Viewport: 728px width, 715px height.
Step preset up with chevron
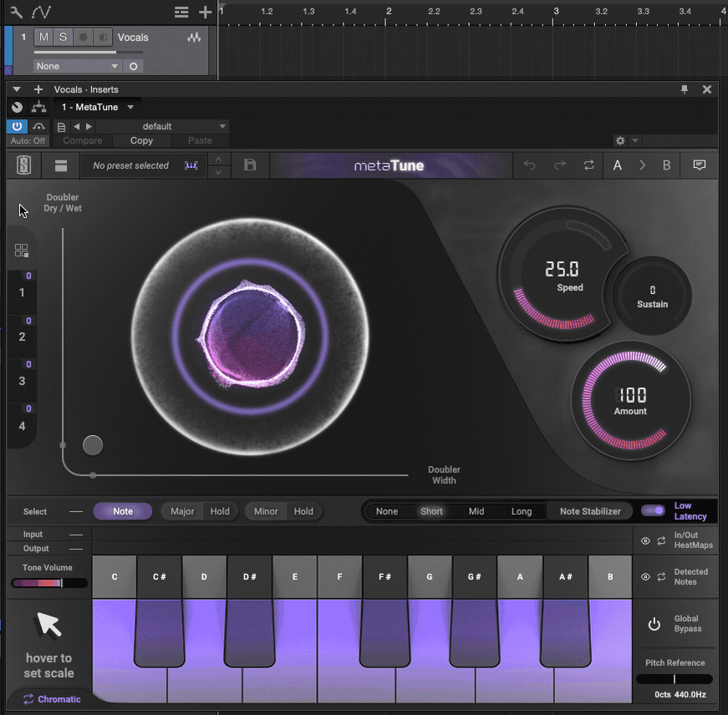(218, 160)
